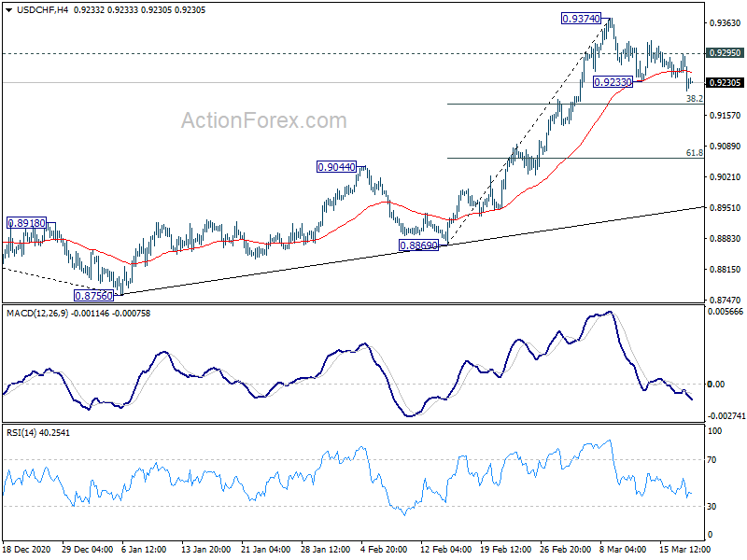Select the 0.88690 low price label

point(418,245)
